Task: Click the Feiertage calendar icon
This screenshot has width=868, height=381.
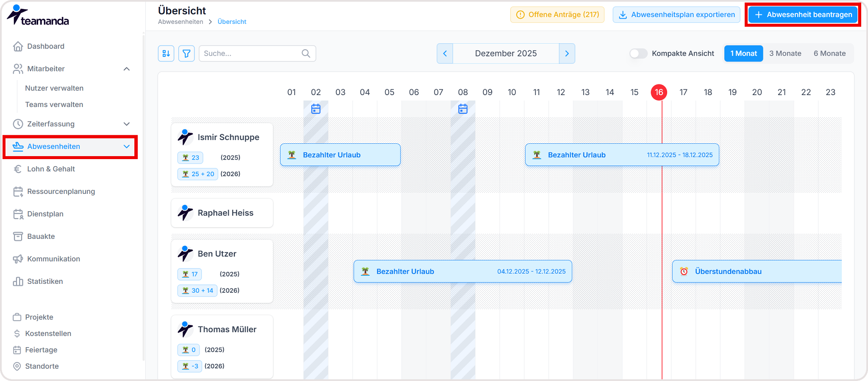Action: (x=17, y=350)
